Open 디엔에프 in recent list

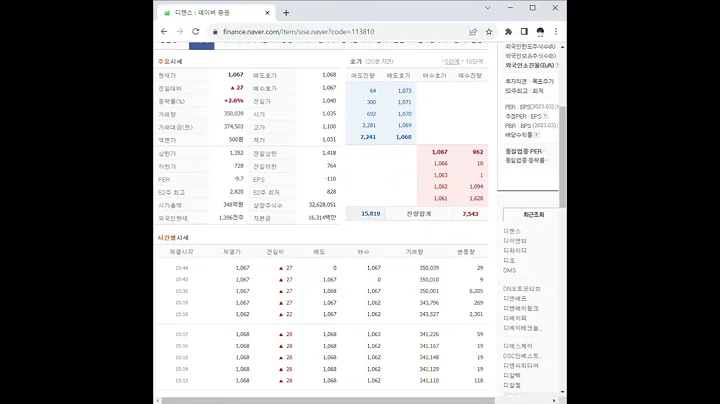tap(515, 298)
